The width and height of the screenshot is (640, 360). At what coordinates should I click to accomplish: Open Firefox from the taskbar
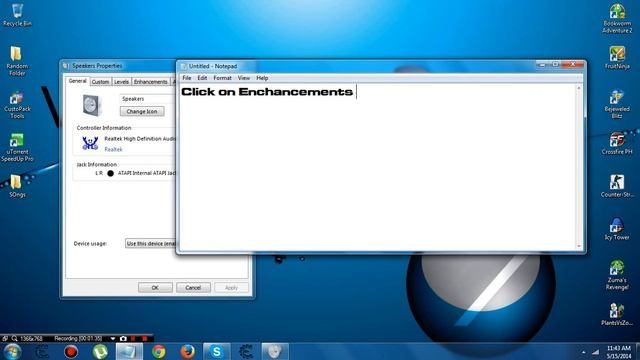187,351
